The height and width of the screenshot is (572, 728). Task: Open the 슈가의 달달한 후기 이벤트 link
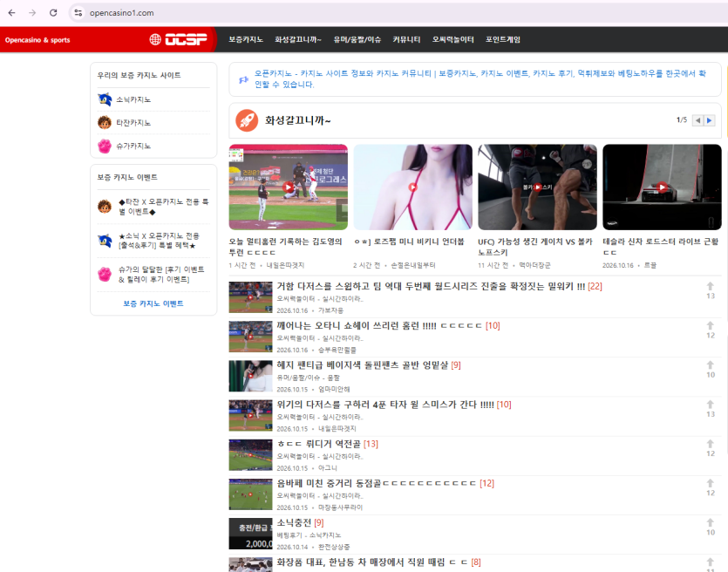pos(161,275)
